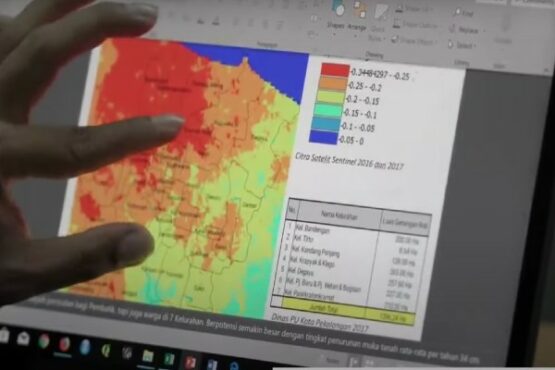This screenshot has width=555, height=370.
Task: Click the "Nama Kelurahan" table header
Action: [x=339, y=215]
